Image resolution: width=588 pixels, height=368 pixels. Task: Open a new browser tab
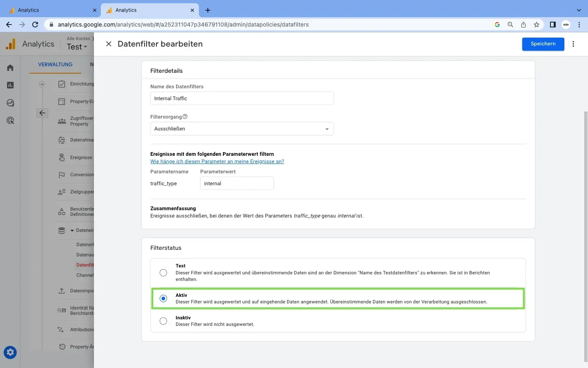[208, 10]
